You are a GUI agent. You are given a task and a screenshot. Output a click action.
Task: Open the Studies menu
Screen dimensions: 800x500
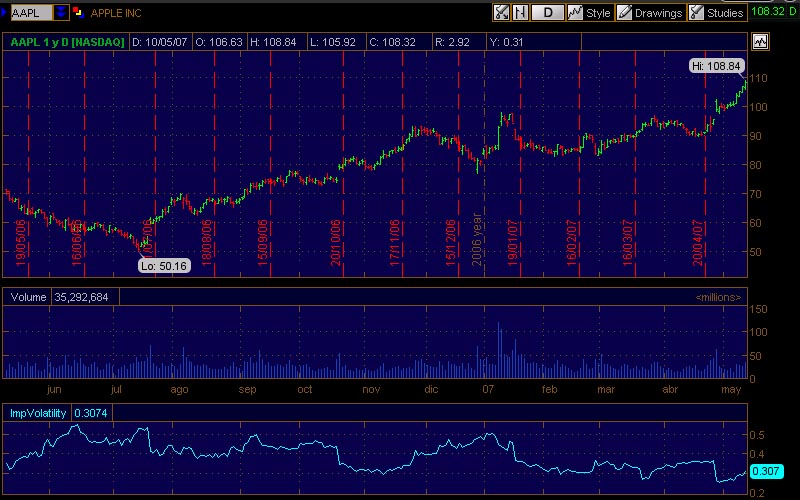717,13
